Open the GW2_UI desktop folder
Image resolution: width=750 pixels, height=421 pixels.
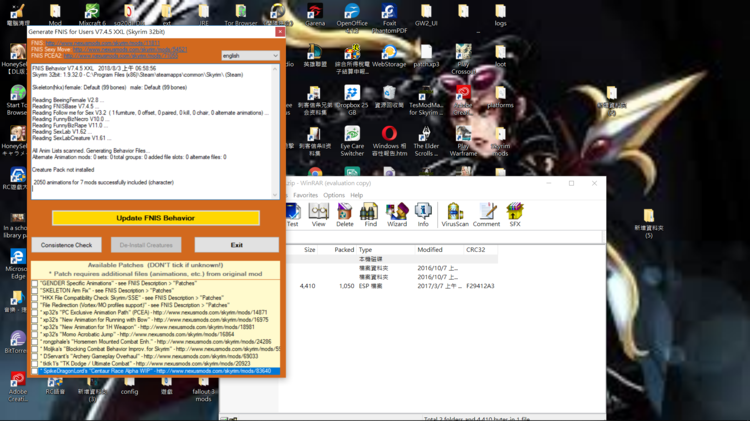click(426, 14)
